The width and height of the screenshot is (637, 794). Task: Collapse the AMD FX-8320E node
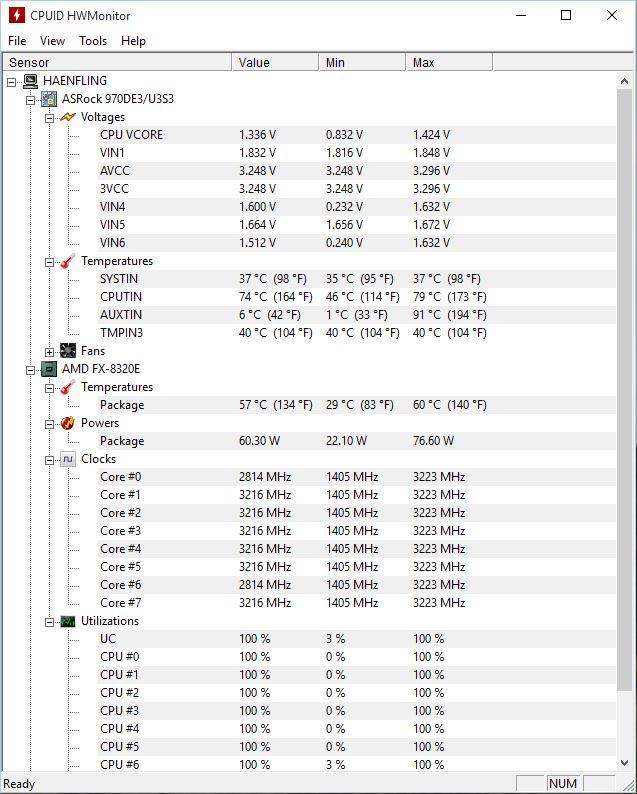(31, 370)
